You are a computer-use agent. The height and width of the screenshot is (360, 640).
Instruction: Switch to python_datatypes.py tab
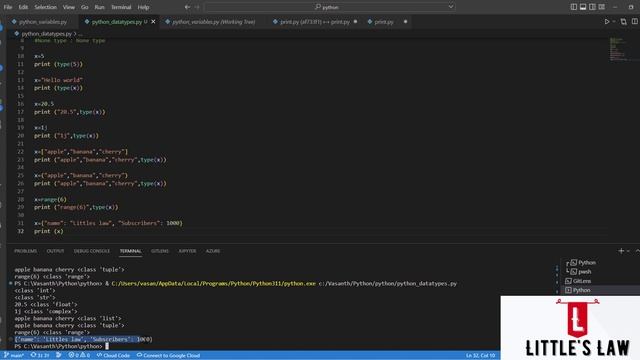[116, 22]
